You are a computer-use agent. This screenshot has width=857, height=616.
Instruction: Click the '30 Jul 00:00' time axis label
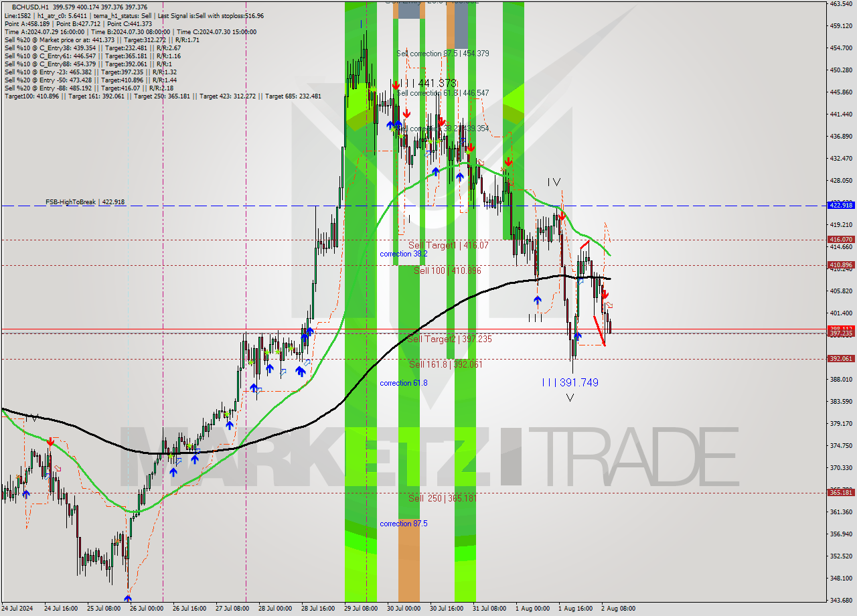[x=403, y=609]
